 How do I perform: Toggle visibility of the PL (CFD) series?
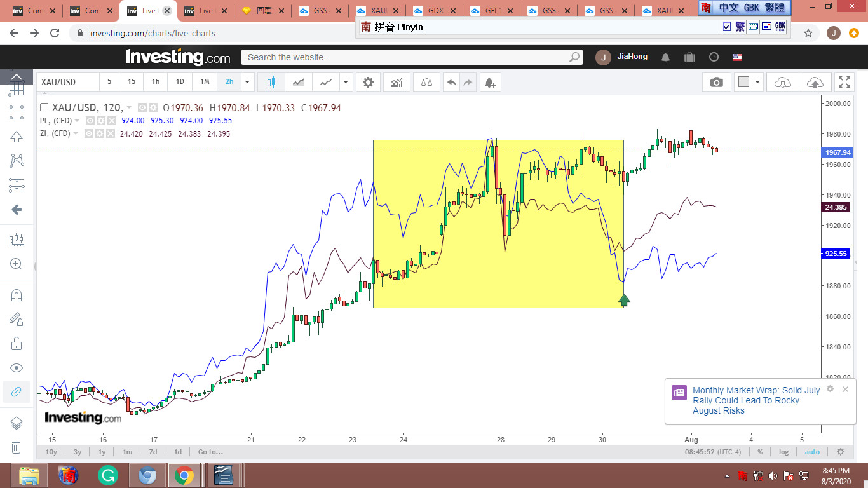90,121
